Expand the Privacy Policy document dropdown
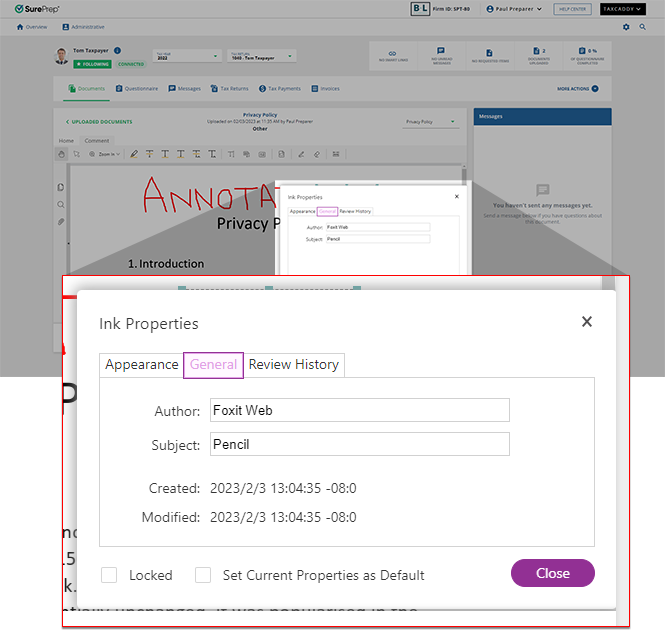Image resolution: width=665 pixels, height=634 pixels. [x=430, y=122]
